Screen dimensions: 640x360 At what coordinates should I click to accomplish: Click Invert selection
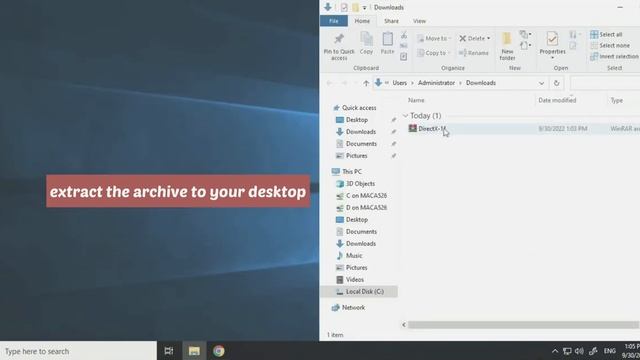(614, 56)
